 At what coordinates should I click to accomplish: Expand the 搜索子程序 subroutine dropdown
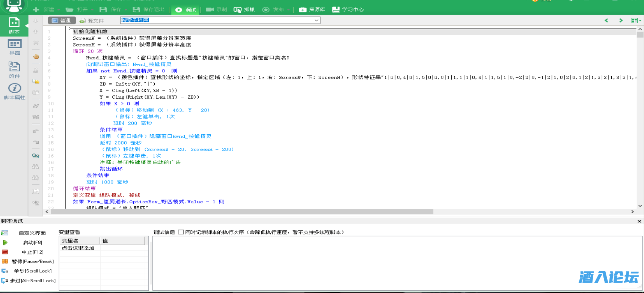point(316,20)
